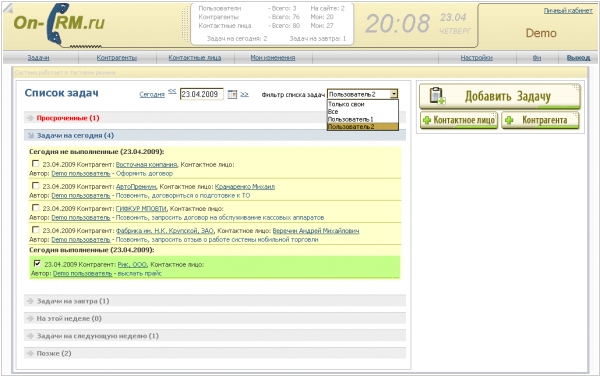Click green plus icon on Контрагента
The image size is (600, 376).
pyautogui.click(x=509, y=120)
